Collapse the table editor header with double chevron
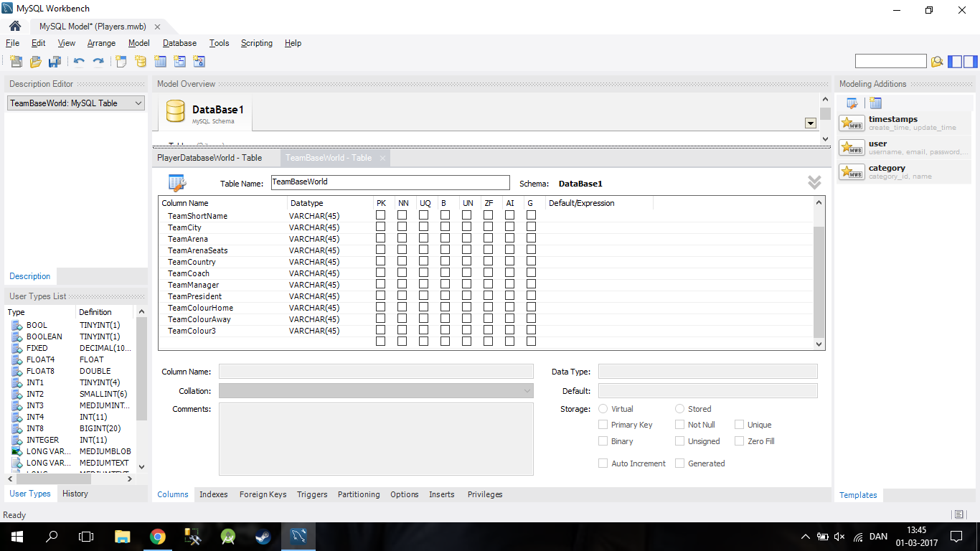The height and width of the screenshot is (551, 980). 814,182
